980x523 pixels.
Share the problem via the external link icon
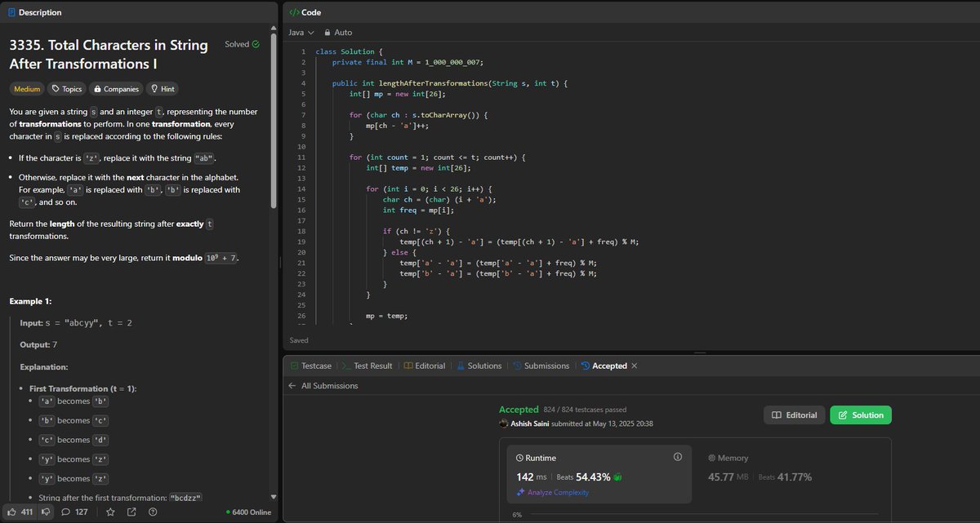(x=131, y=512)
